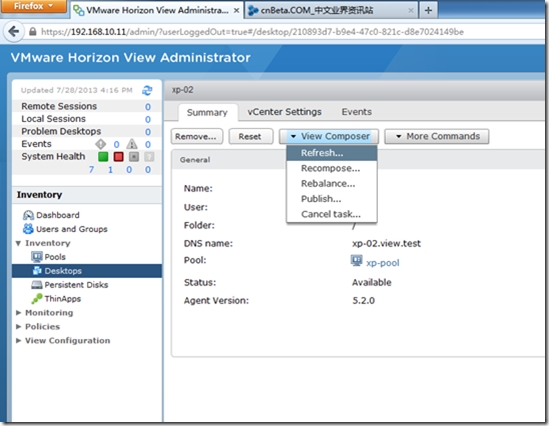
Task: Open the More Commands dropdown
Action: (437, 136)
